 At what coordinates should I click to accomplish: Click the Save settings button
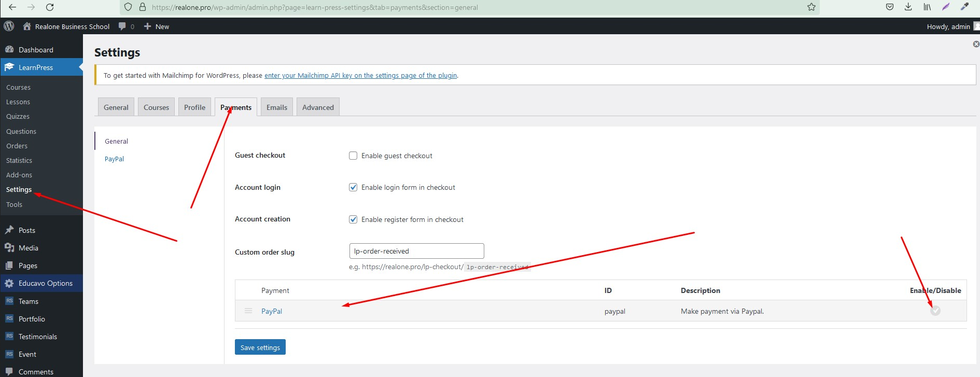[x=260, y=347]
